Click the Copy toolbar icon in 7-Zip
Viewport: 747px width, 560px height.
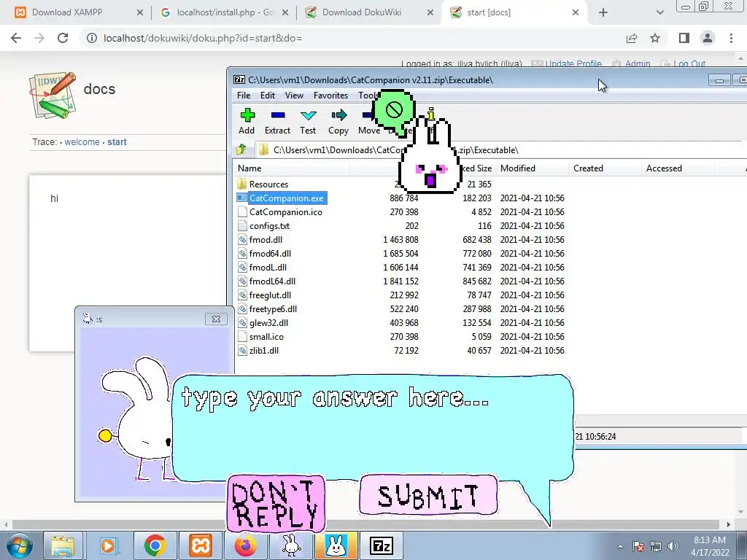pos(338,122)
